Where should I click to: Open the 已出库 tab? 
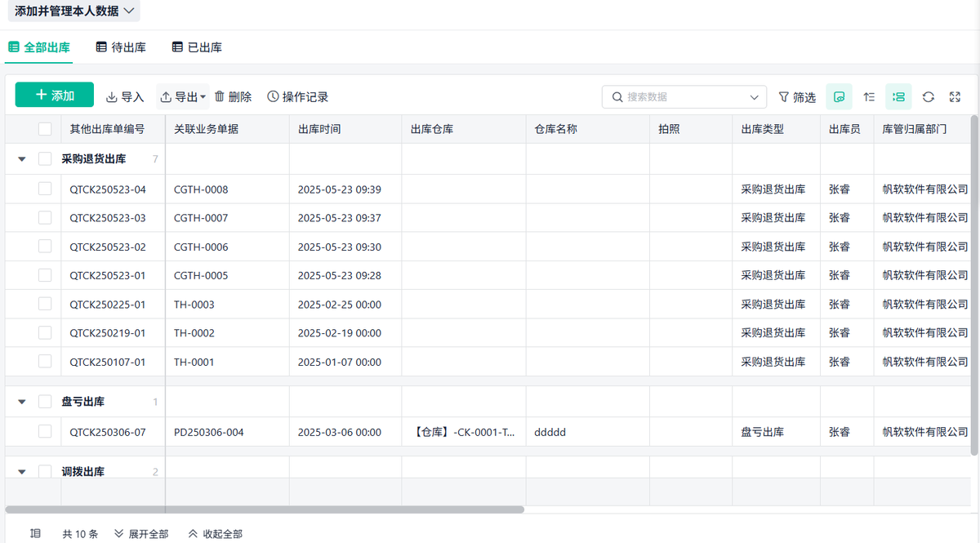(197, 47)
